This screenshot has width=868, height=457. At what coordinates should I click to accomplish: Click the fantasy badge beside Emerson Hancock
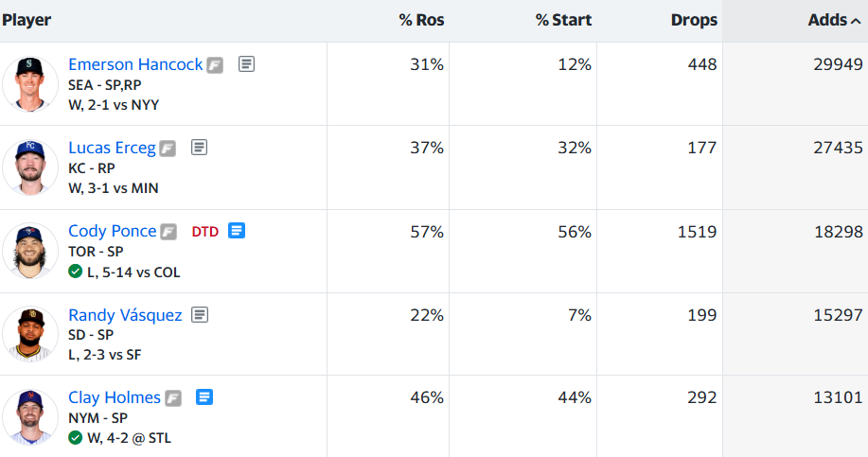pyautogui.click(x=216, y=65)
